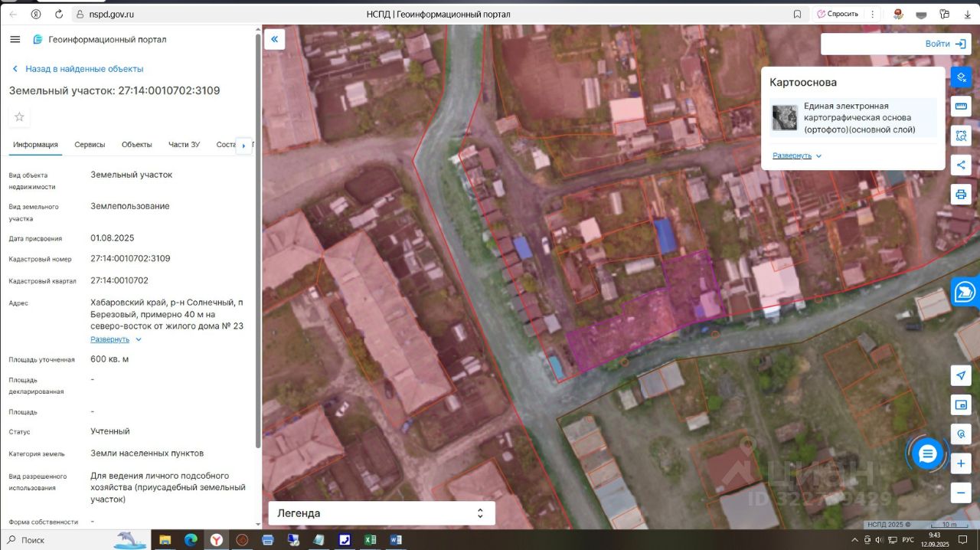Reload the current page
Viewport: 980px width, 550px height.
tap(59, 14)
